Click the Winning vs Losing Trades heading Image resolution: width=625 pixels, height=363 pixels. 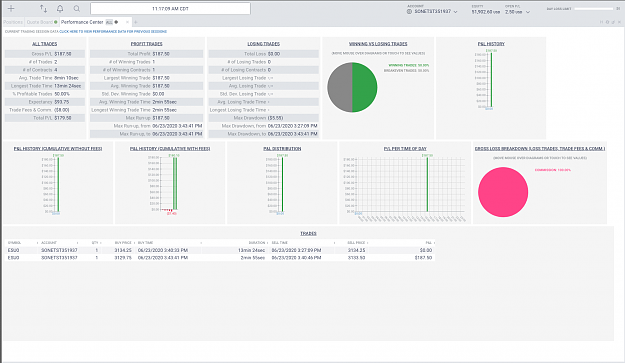click(378, 44)
